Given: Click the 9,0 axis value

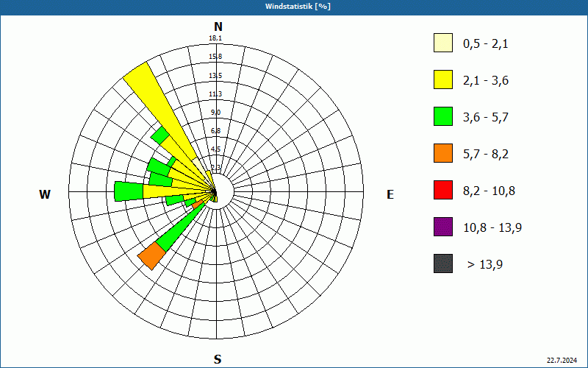Looking at the screenshot, I should 215,113.
